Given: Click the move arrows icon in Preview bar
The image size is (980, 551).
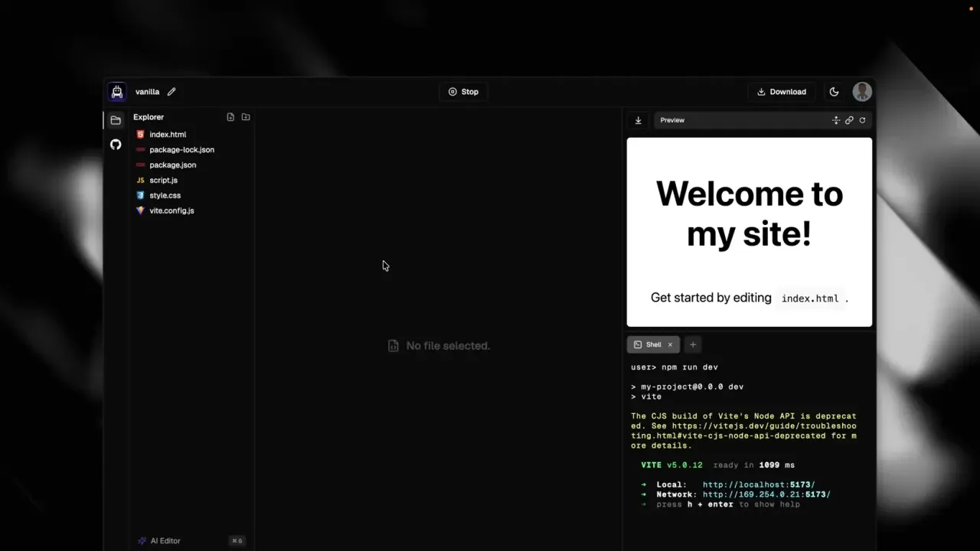Looking at the screenshot, I should tap(836, 120).
